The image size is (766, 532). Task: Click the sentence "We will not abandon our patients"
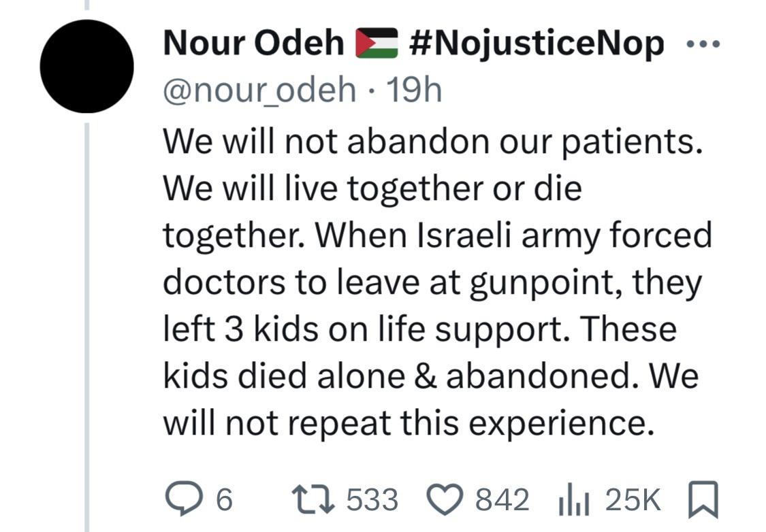pos(432,142)
